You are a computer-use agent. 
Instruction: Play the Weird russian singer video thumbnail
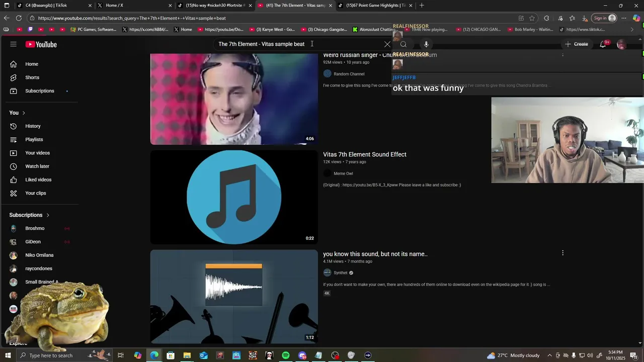234,99
